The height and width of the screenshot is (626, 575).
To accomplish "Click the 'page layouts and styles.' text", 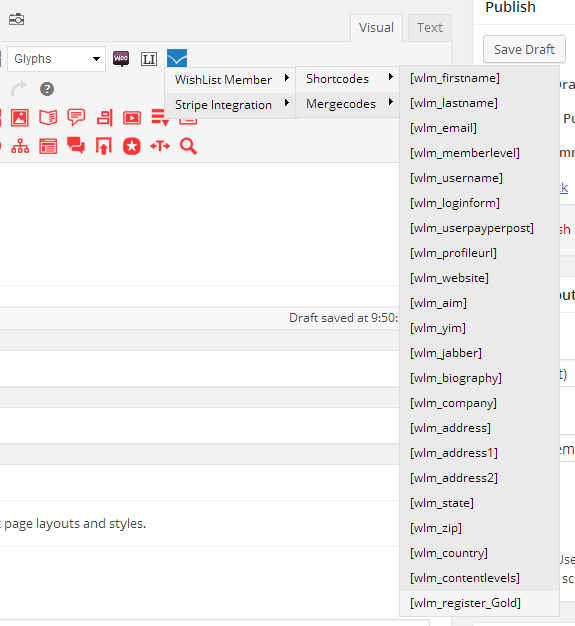I will (75, 523).
